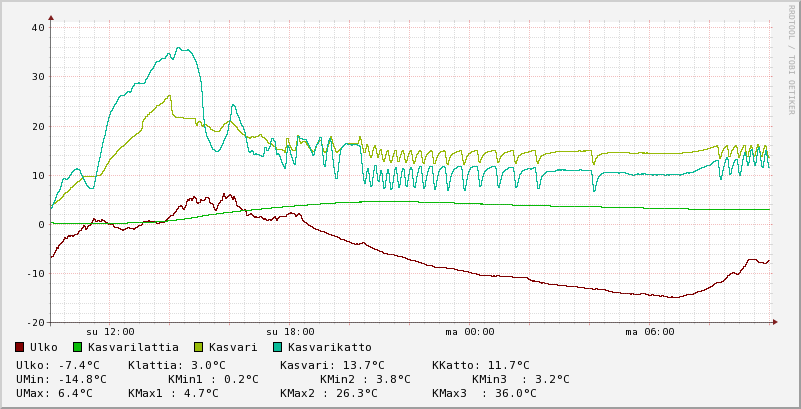Click the 40 value on the y-axis
Viewport: 801px width, 409px height.
click(x=38, y=27)
